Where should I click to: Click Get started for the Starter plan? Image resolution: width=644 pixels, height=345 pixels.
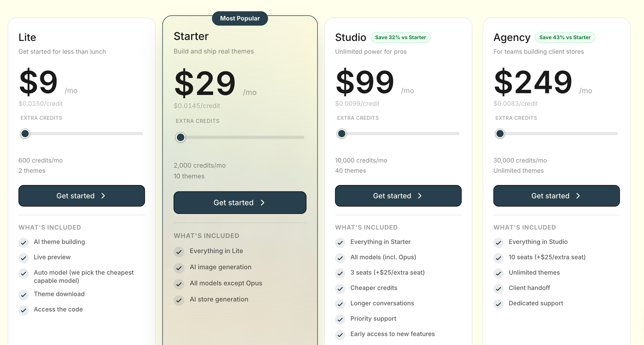pyautogui.click(x=240, y=203)
